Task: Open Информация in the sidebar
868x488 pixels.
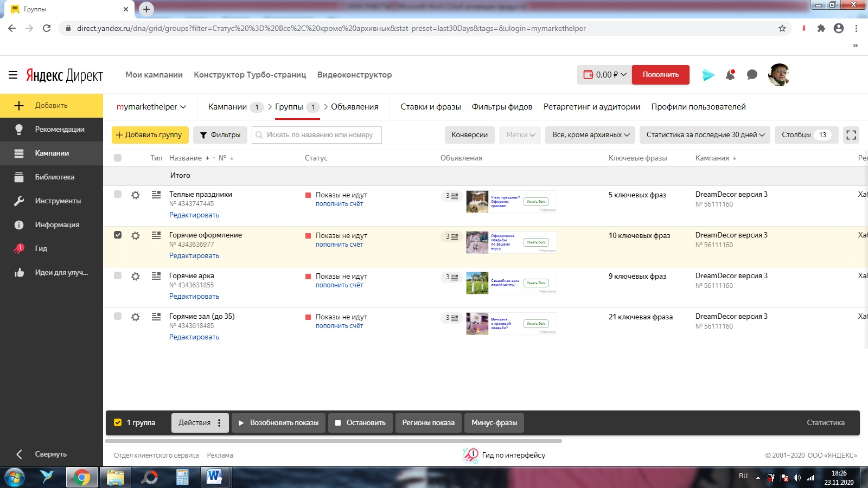Action: (52, 224)
